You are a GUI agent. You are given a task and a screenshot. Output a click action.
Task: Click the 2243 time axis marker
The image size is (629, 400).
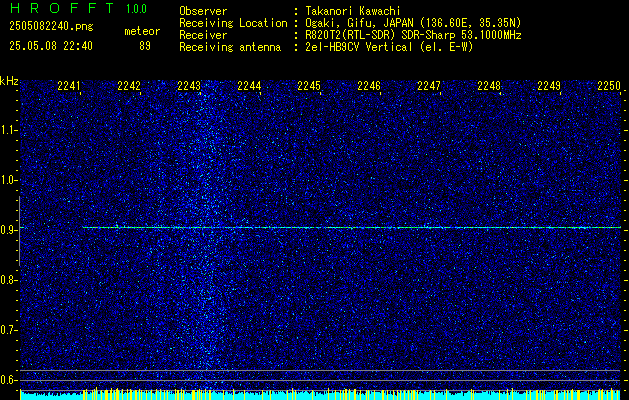click(x=189, y=86)
